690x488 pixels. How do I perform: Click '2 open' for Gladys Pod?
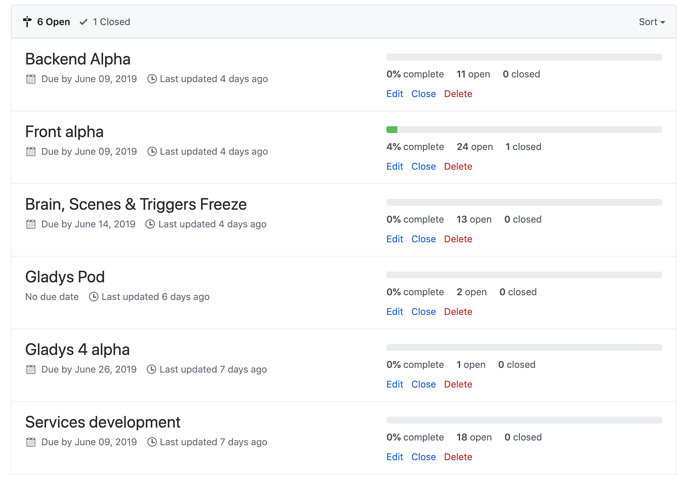click(471, 292)
